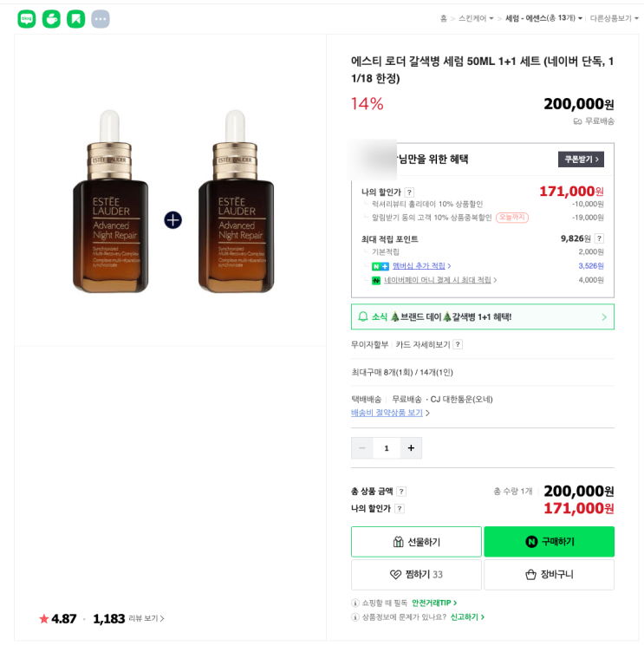Open the 브랜드 데이 갈색병 1+1 news banner
This screenshot has height=652, width=644.
482,316
